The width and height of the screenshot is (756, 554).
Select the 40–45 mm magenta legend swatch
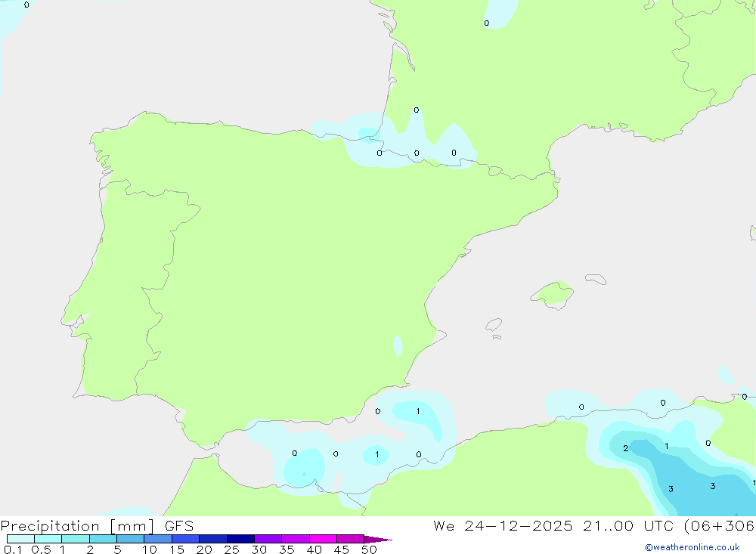point(323,539)
